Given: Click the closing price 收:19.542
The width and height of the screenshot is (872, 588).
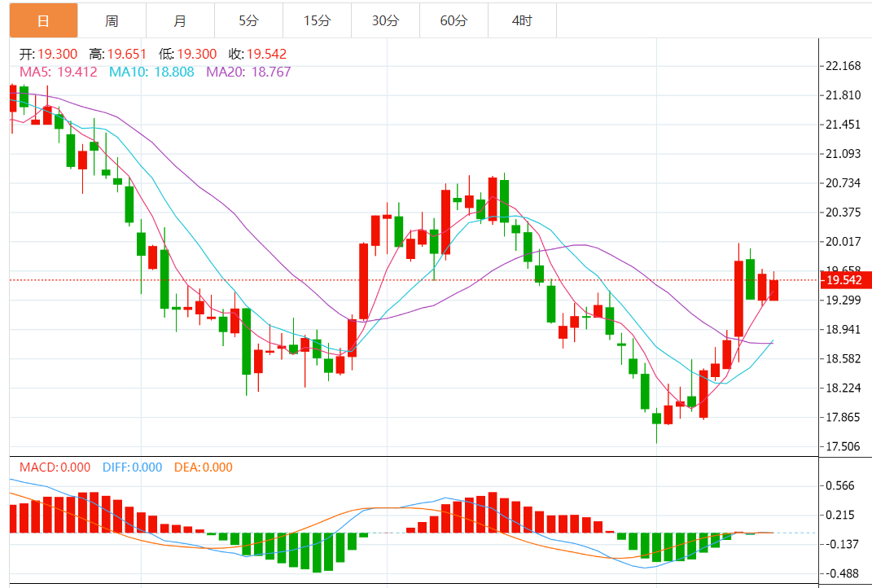Looking at the screenshot, I should click(x=257, y=54).
